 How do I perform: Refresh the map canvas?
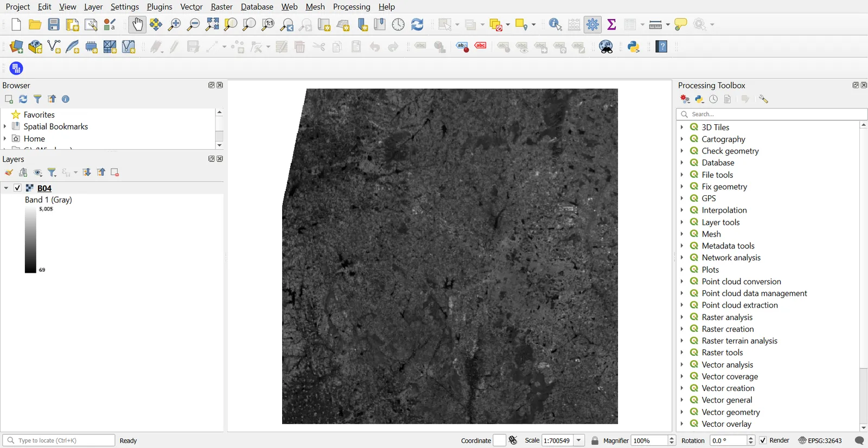(x=417, y=24)
